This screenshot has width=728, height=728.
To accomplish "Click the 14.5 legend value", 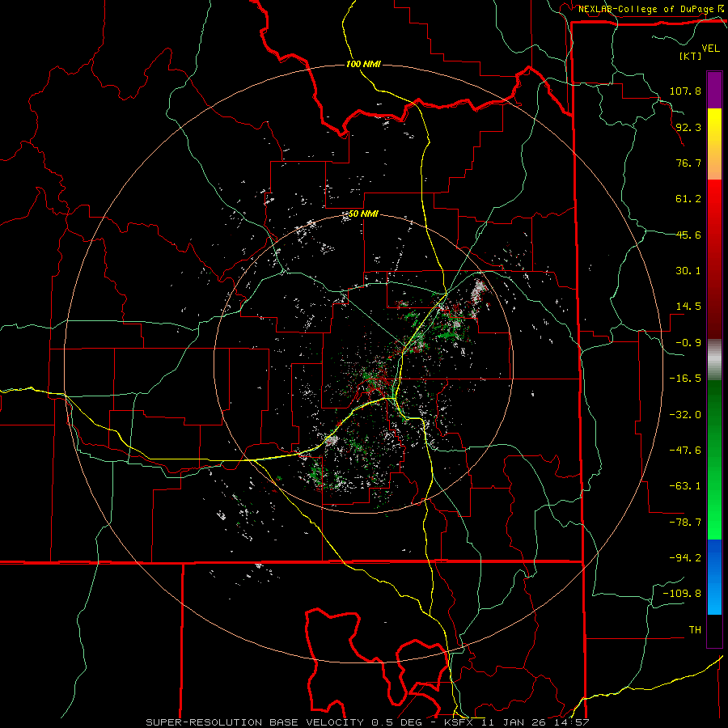I will click(x=688, y=307).
